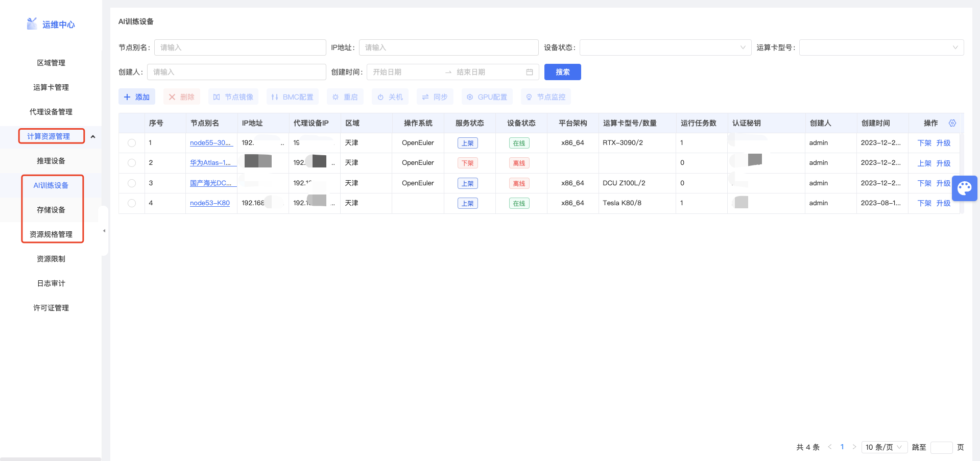
Task: Open 资源限制 in sidebar
Action: 51,259
